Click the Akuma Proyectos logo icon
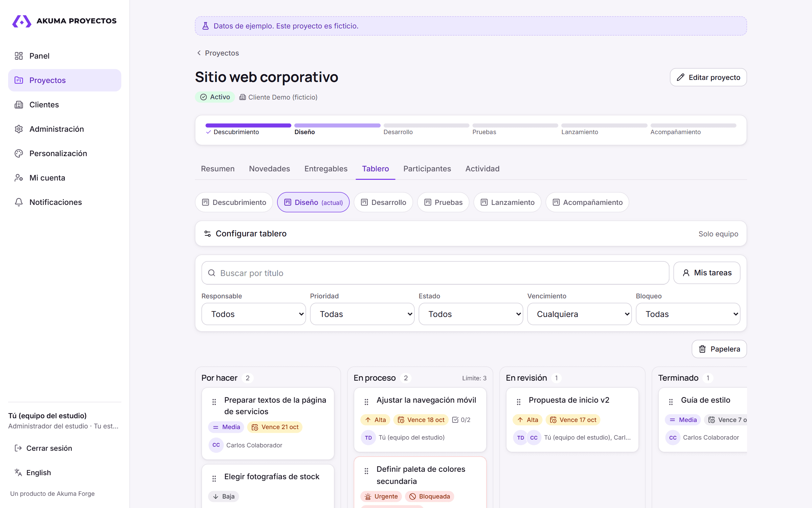Viewport: 812px width, 508px height. (22, 21)
